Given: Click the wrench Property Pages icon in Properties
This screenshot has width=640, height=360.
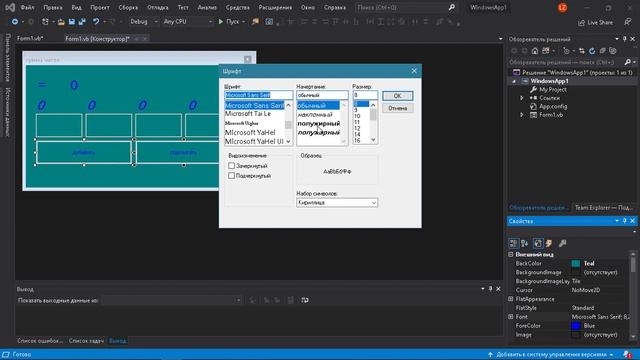Looking at the screenshot, I should [x=562, y=244].
